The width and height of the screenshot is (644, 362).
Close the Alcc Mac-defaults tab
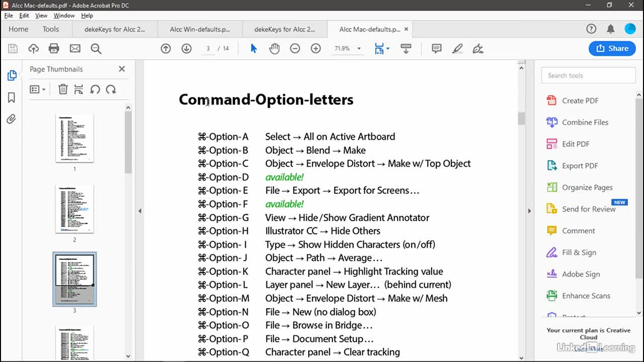point(407,29)
